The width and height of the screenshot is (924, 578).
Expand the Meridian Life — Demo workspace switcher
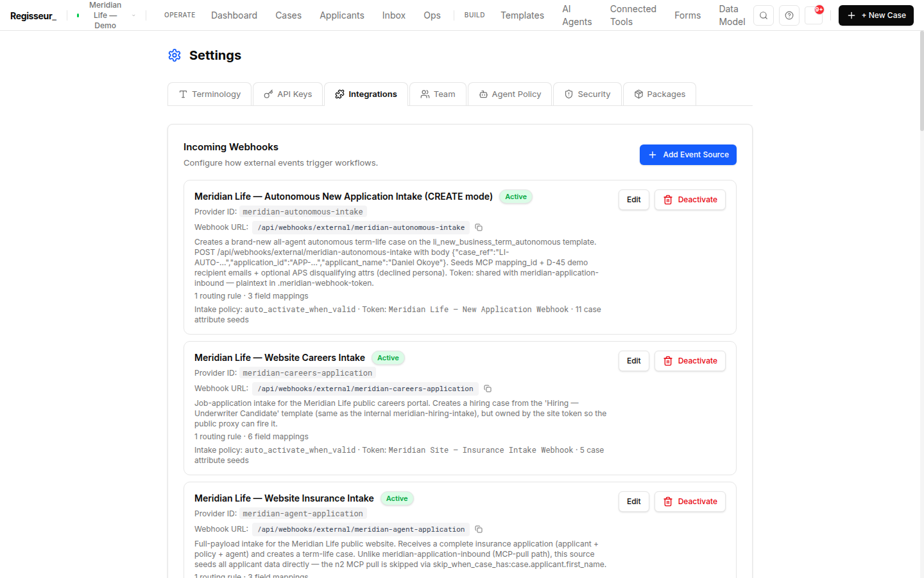click(106, 15)
